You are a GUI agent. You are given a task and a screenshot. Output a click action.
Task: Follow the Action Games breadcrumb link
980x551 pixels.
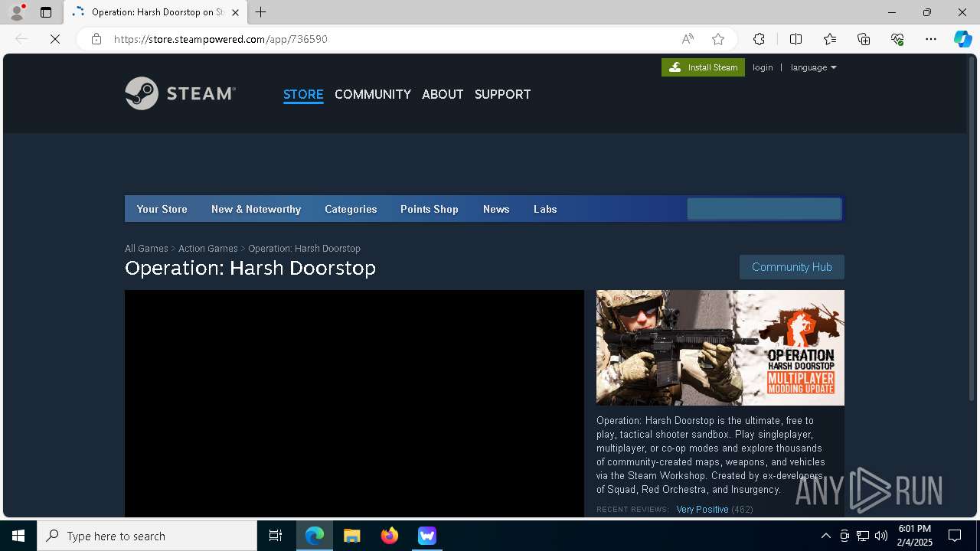tap(208, 249)
